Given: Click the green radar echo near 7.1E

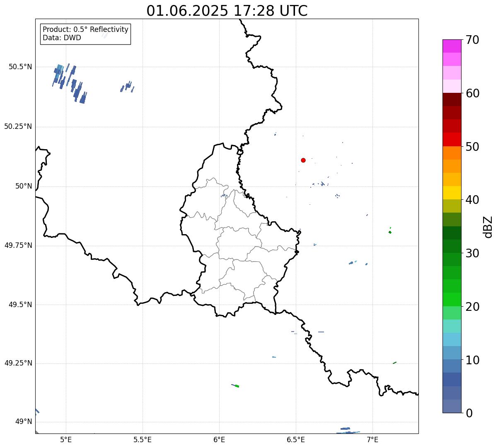Looking at the screenshot, I should point(390,231).
